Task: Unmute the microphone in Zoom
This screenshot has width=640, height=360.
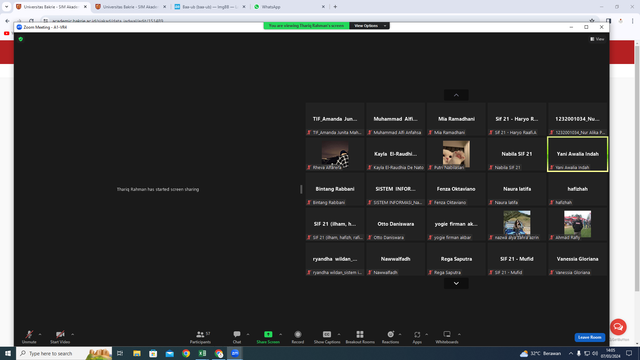Action: [x=29, y=337]
